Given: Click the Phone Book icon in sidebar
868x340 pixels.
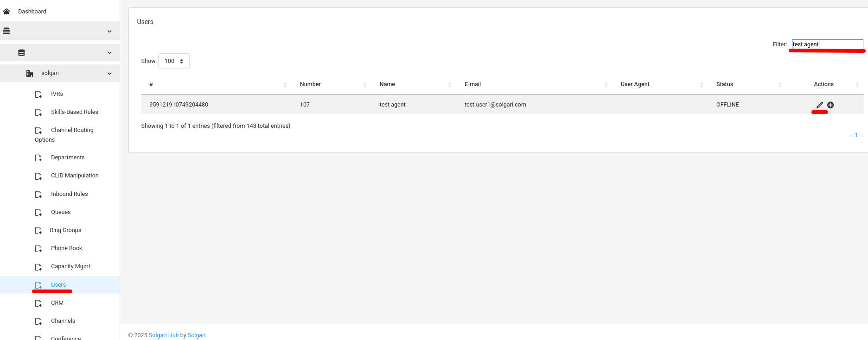Looking at the screenshot, I should (38, 249).
